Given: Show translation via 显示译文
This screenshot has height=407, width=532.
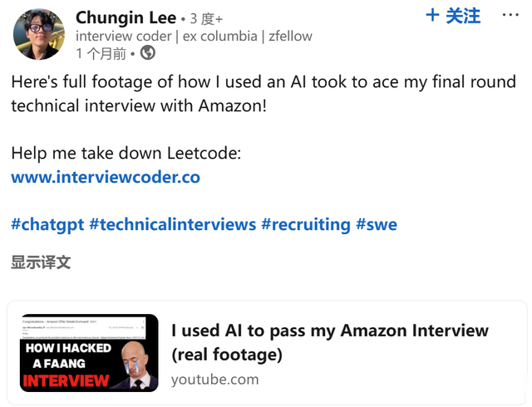Looking at the screenshot, I should pyautogui.click(x=41, y=262).
